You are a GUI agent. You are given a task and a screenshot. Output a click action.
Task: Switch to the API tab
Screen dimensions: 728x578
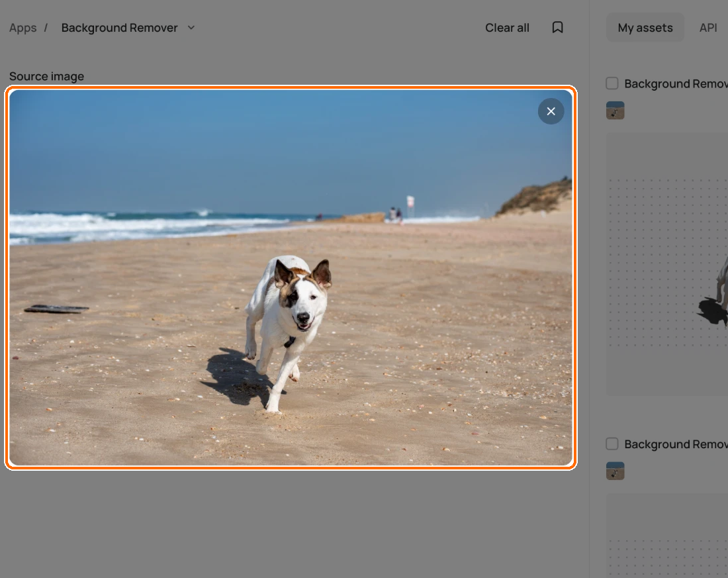(708, 28)
